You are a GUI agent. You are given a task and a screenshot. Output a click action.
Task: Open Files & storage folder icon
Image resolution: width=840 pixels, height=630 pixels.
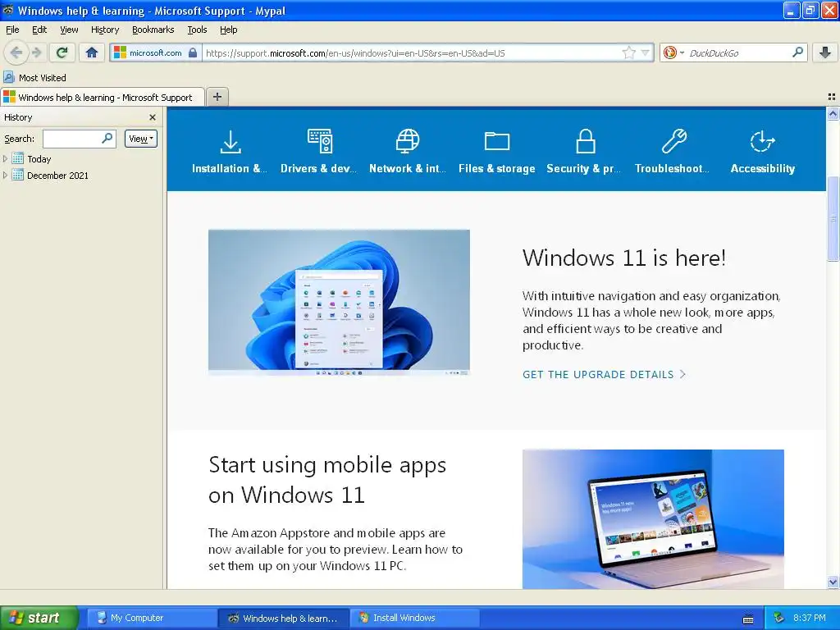496,141
